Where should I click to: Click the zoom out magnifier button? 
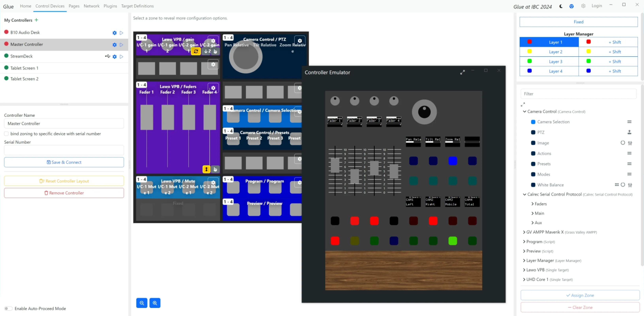coord(142,303)
